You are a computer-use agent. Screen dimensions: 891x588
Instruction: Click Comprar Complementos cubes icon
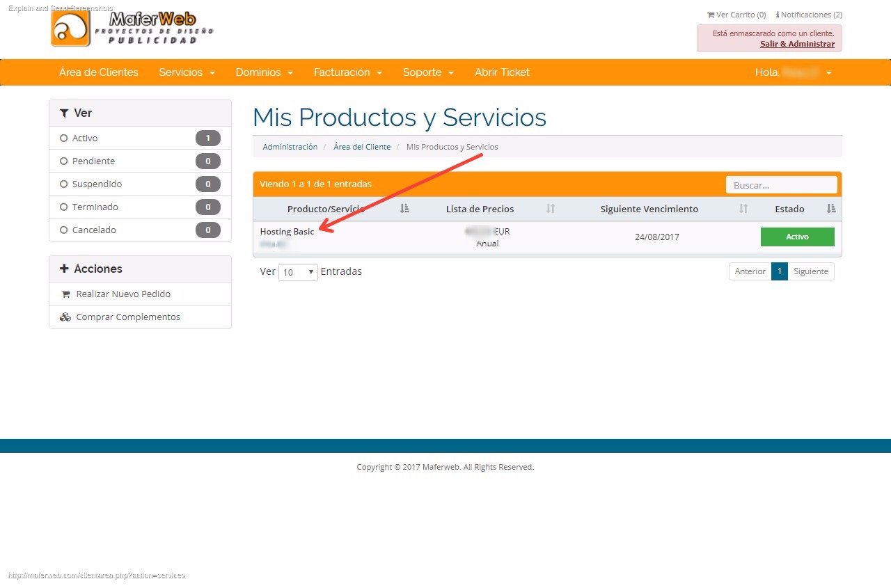tap(65, 317)
